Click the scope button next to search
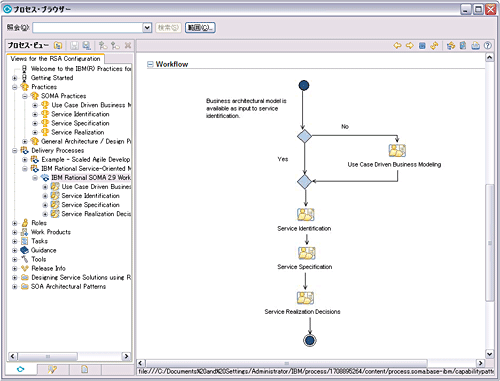This screenshot has width=500, height=381. click(200, 28)
